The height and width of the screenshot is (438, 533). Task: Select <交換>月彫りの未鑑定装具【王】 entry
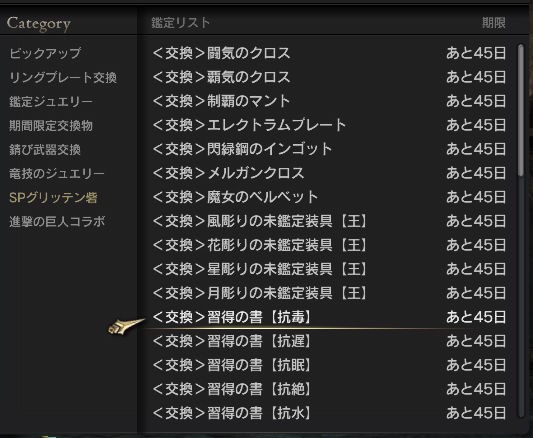pos(329,293)
